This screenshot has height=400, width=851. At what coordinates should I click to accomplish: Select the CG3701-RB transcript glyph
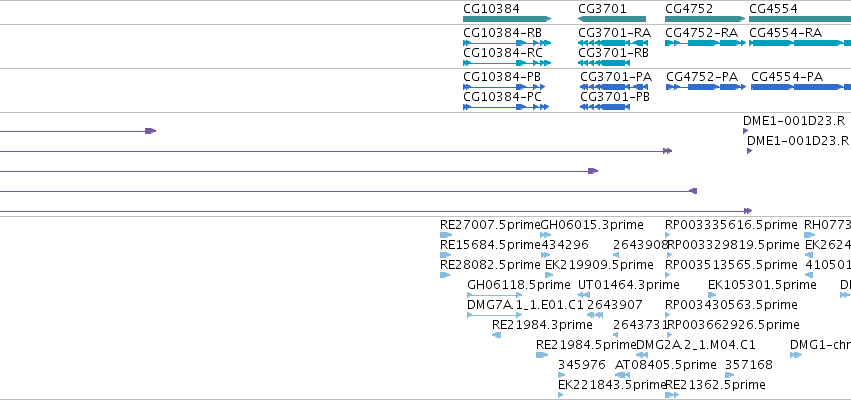604,63
